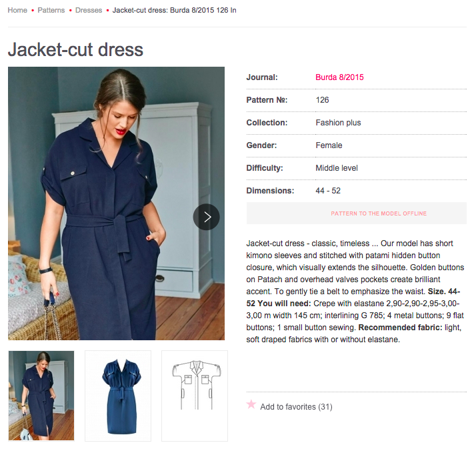Viewport: 476px width, 453px height.
Task: Click the 44 - 52 dimensions value
Action: [x=328, y=191]
